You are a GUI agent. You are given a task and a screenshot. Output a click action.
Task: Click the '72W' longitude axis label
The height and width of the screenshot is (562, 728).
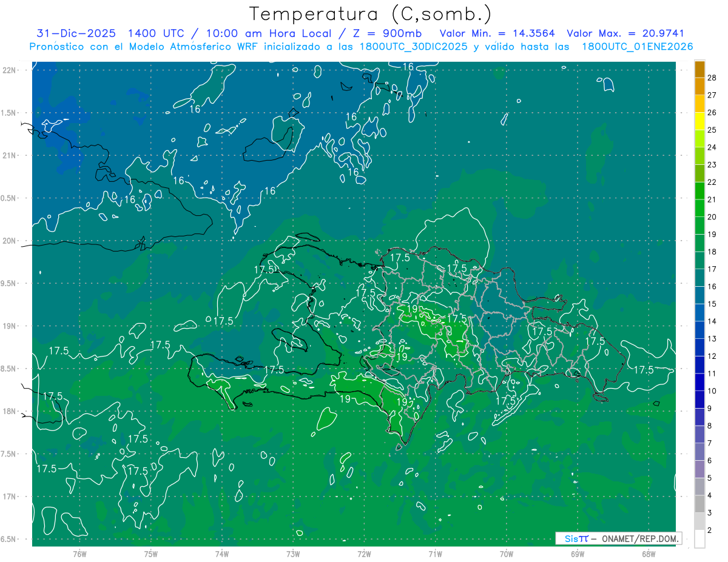(x=364, y=554)
